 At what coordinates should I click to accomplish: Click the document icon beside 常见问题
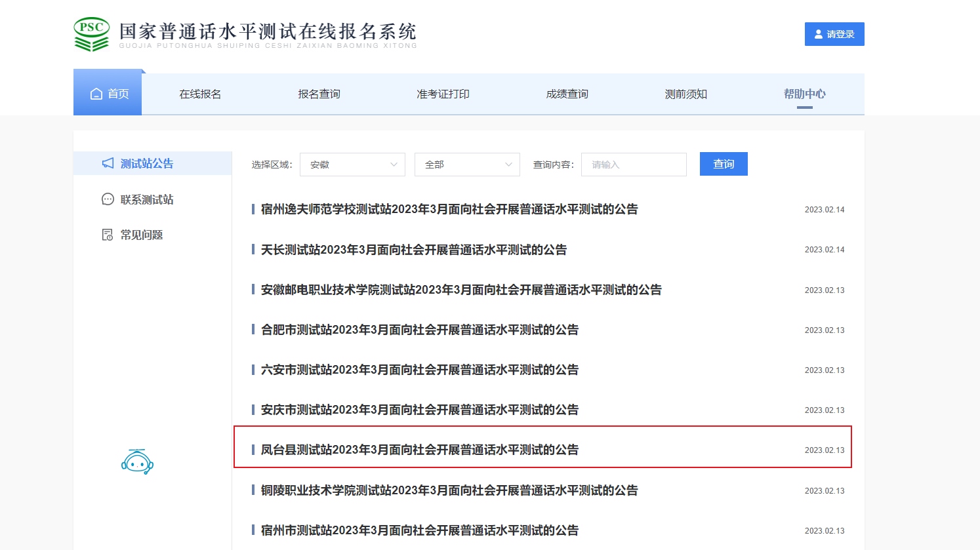pos(108,235)
